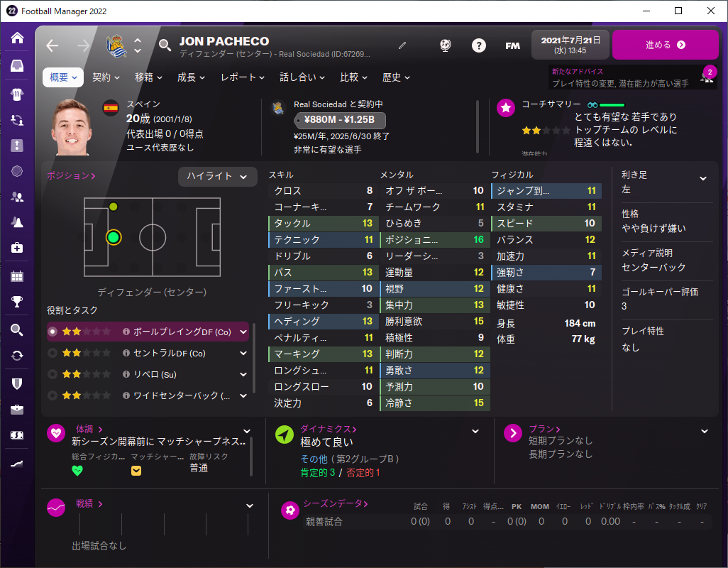728x568 pixels.
Task: Open the 概要 tab menu
Action: pyautogui.click(x=63, y=77)
